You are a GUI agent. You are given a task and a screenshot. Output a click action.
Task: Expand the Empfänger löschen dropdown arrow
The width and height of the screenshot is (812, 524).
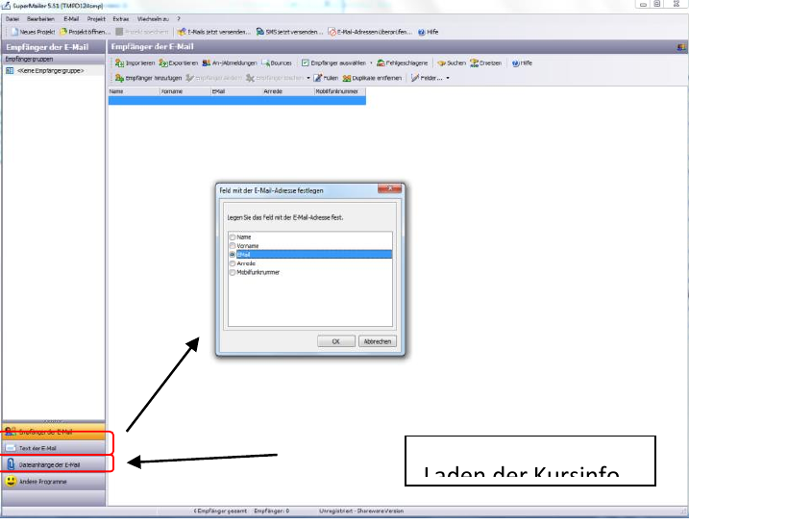pos(308,78)
